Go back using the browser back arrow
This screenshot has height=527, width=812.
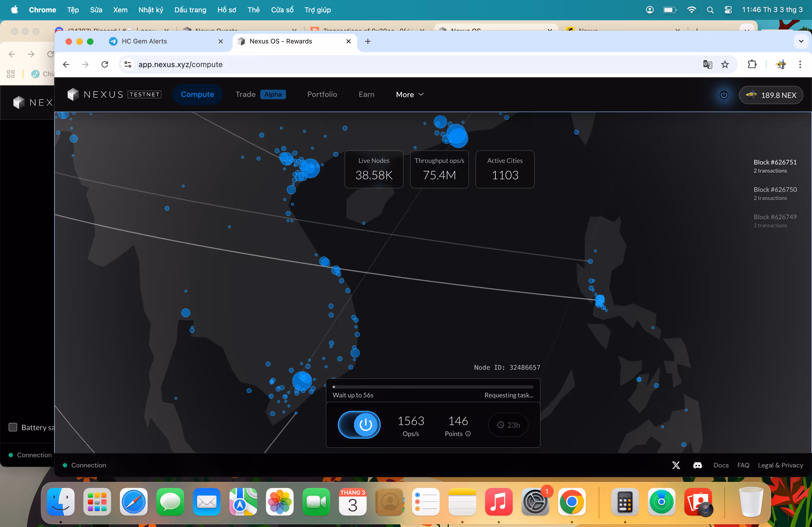66,65
